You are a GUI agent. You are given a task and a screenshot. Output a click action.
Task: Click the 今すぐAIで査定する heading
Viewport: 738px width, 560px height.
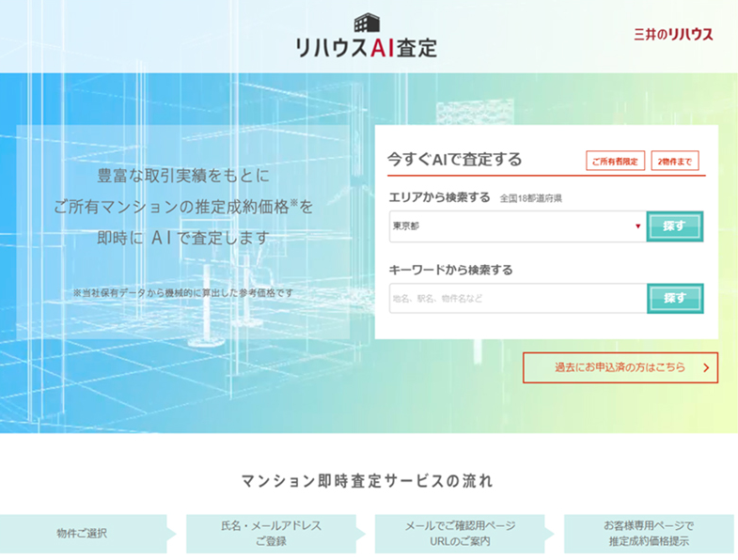coord(455,160)
